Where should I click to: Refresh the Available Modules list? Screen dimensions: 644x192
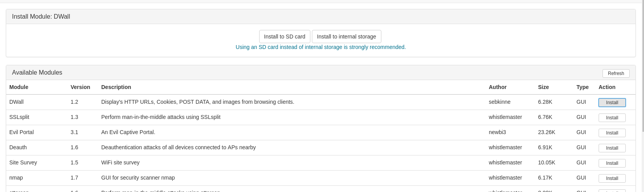pos(616,73)
